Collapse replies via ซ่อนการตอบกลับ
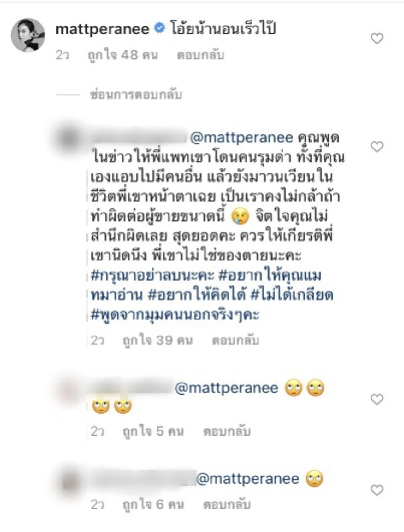 click(136, 95)
